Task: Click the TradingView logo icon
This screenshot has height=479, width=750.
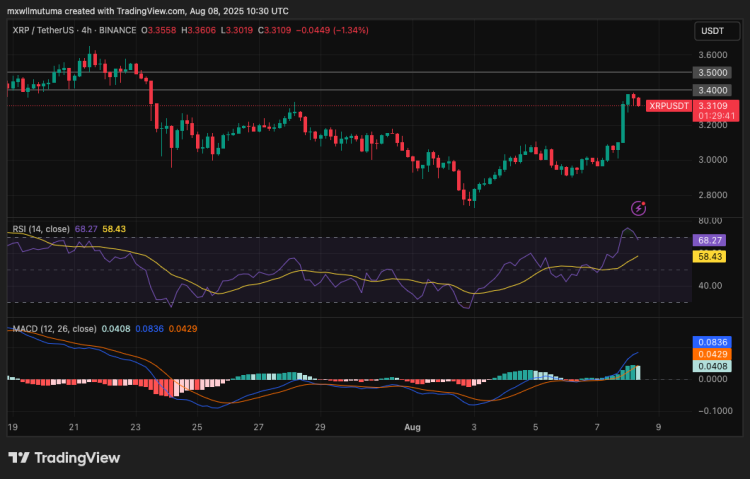Action: [18, 457]
